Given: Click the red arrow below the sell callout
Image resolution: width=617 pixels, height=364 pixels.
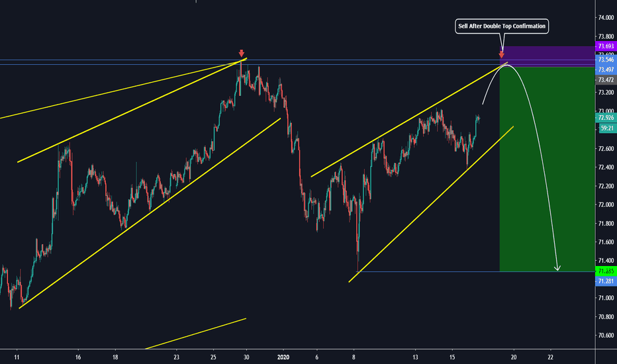Looking at the screenshot, I should pyautogui.click(x=501, y=54).
